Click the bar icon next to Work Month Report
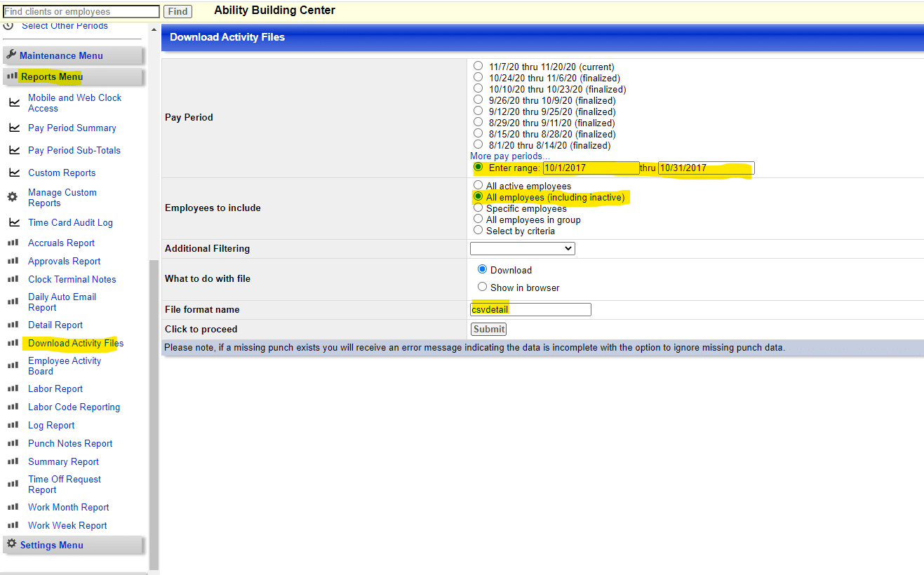 (x=13, y=507)
